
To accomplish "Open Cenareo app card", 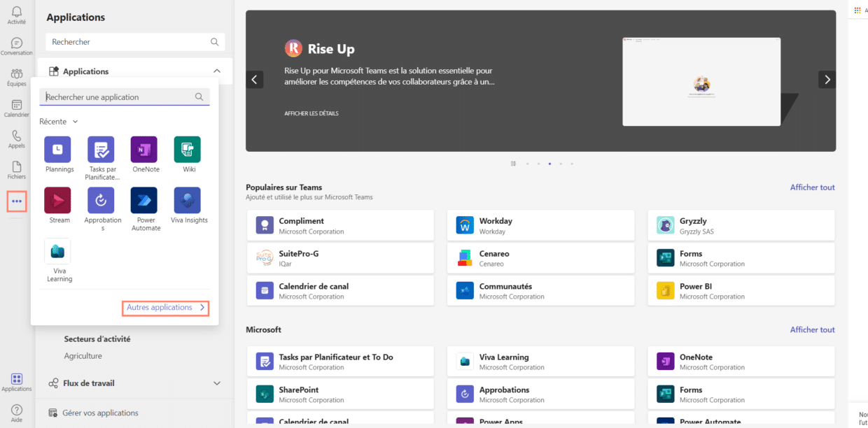I will click(540, 258).
